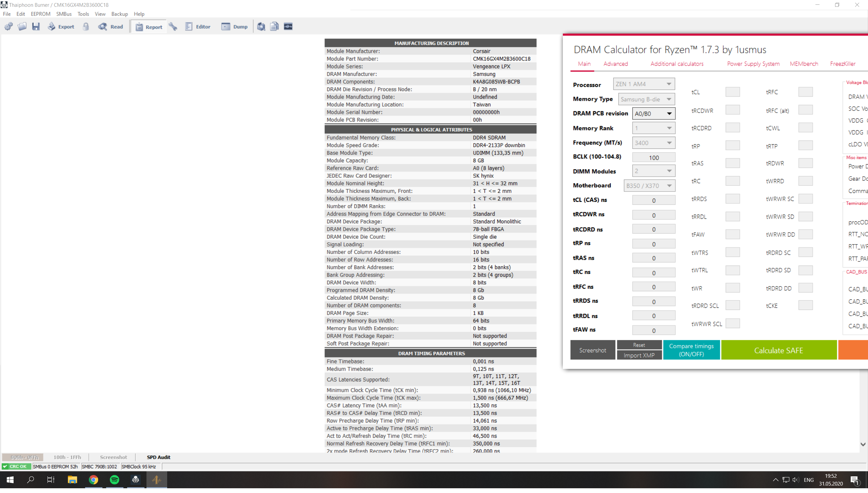868x493 pixels.
Task: Open Spotify from the taskbar
Action: coord(115,480)
